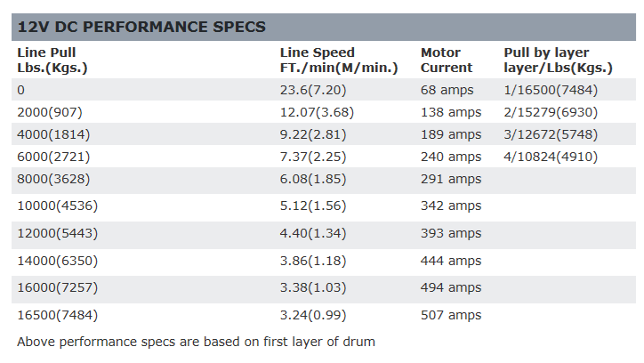
Task: Select the 4.40(1.34) speed value
Action: coord(313,233)
